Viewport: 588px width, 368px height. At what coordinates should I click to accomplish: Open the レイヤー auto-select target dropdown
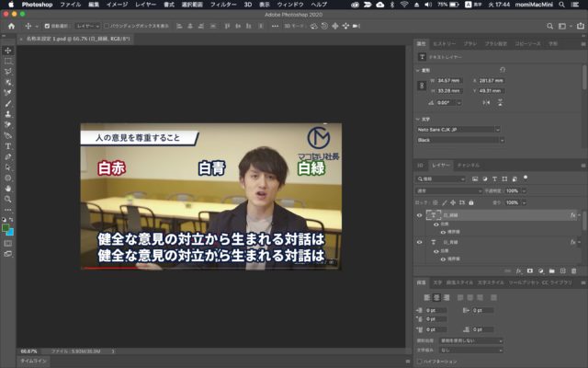pyautogui.click(x=88, y=26)
